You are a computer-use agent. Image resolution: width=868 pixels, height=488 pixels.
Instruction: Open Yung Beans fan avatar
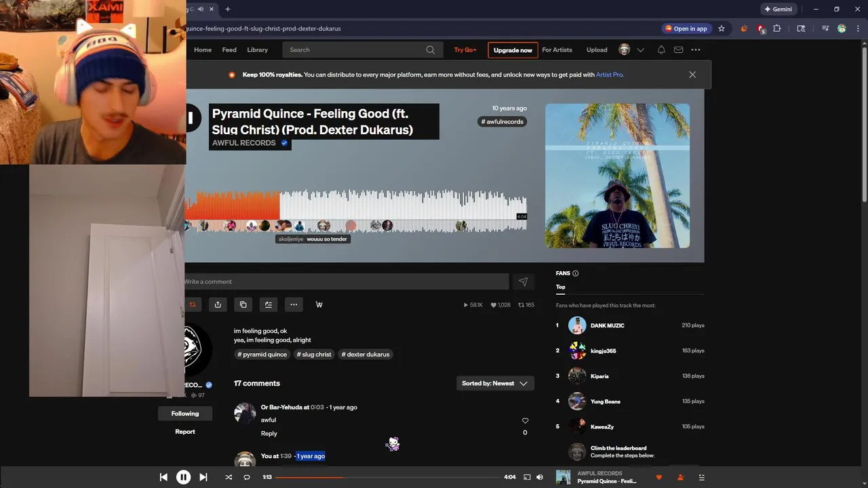point(577,401)
